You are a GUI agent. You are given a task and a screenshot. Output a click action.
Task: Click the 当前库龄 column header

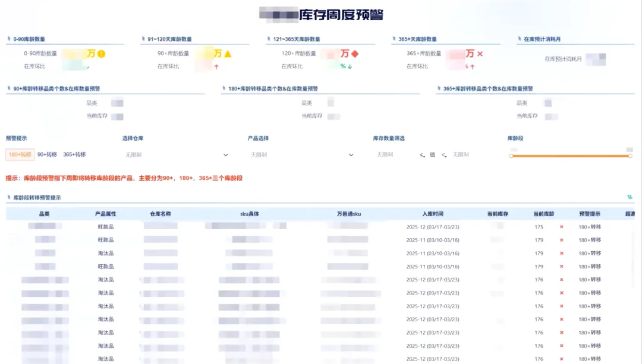(x=543, y=214)
